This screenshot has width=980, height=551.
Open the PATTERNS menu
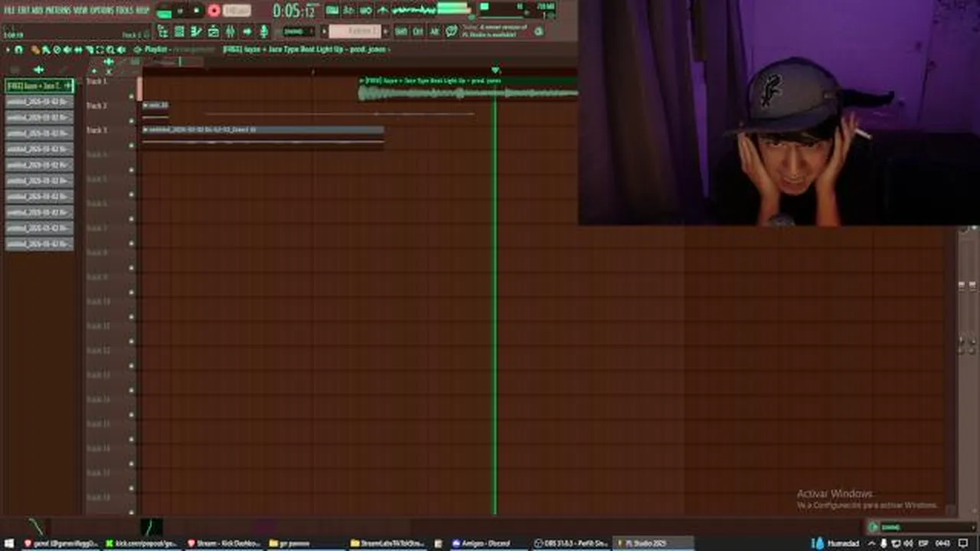point(59,10)
